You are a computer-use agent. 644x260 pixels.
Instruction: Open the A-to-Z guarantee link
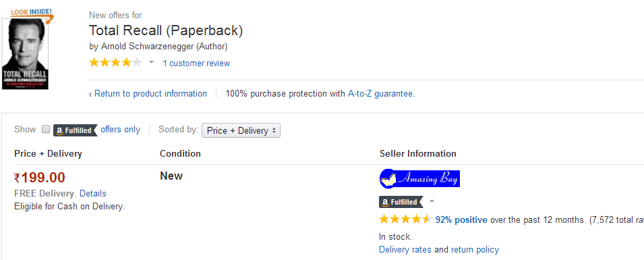(x=380, y=93)
